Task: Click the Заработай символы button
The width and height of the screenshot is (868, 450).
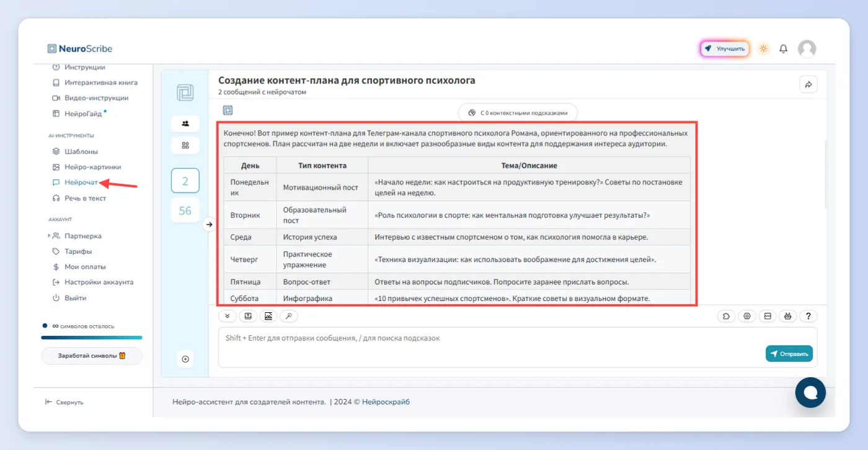Action: click(x=92, y=356)
